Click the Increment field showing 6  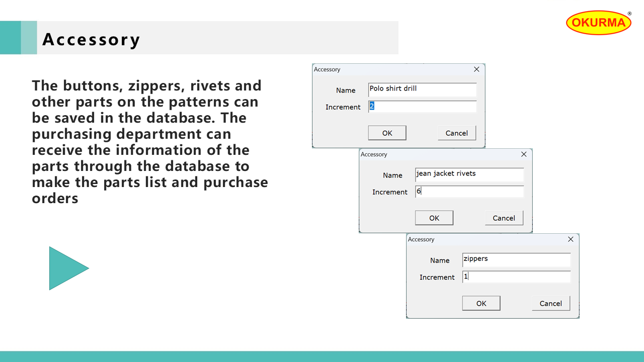pyautogui.click(x=469, y=192)
